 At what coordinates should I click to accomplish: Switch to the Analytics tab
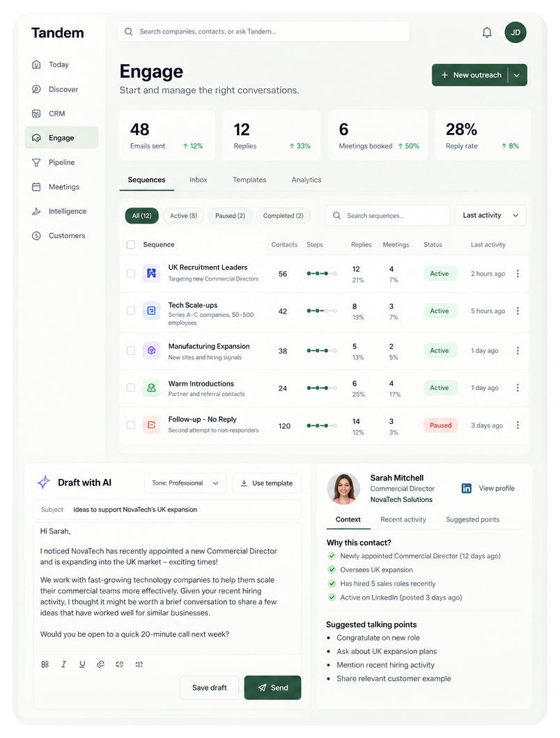click(x=306, y=180)
